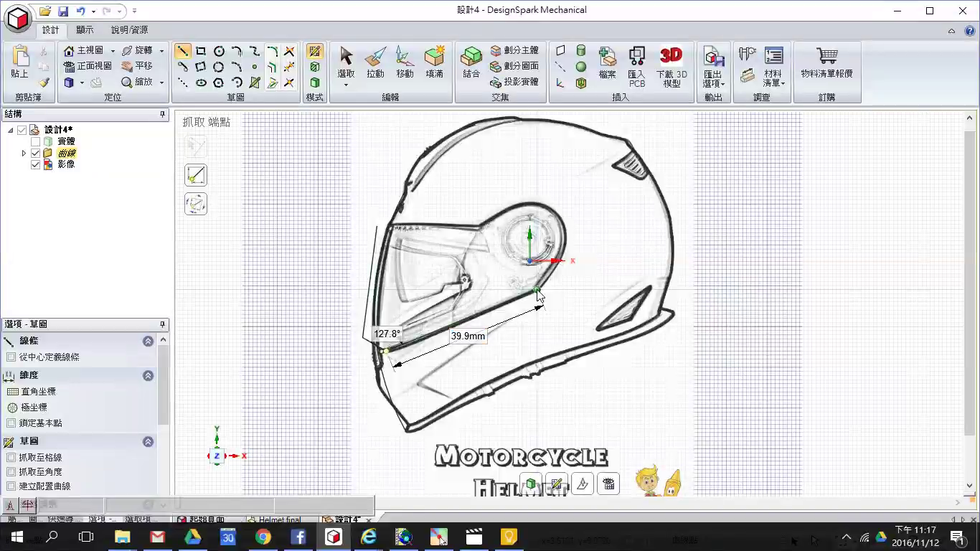Collapse the 線條 options section
The image size is (980, 551).
coord(148,342)
